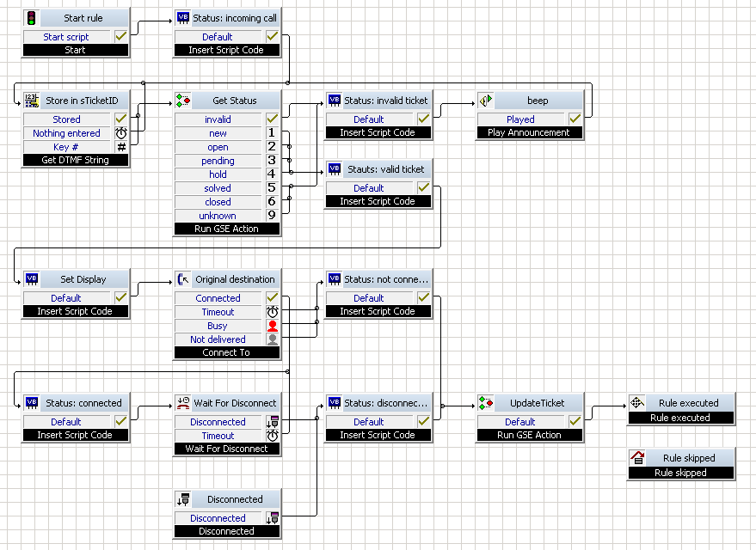Click the checkmark next to Start script
The height and width of the screenshot is (550, 756).
(x=121, y=37)
